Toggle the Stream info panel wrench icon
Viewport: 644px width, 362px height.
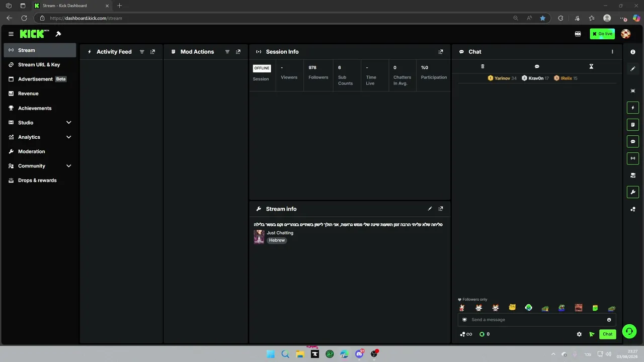click(633, 192)
